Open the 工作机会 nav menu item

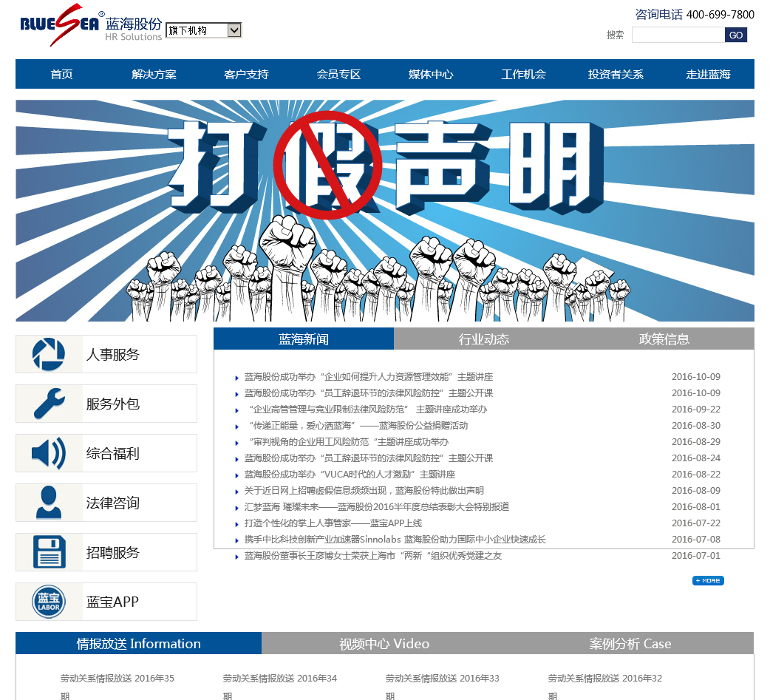[x=523, y=74]
